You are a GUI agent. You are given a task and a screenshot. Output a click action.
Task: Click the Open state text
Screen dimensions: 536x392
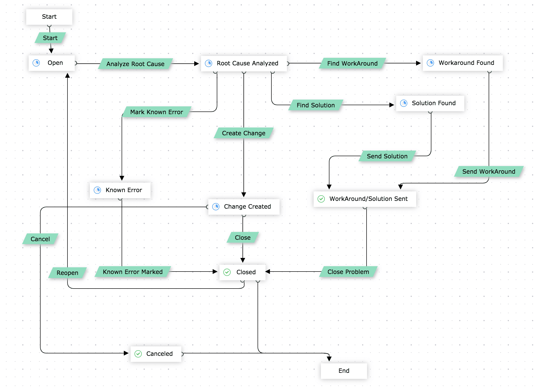coord(55,63)
